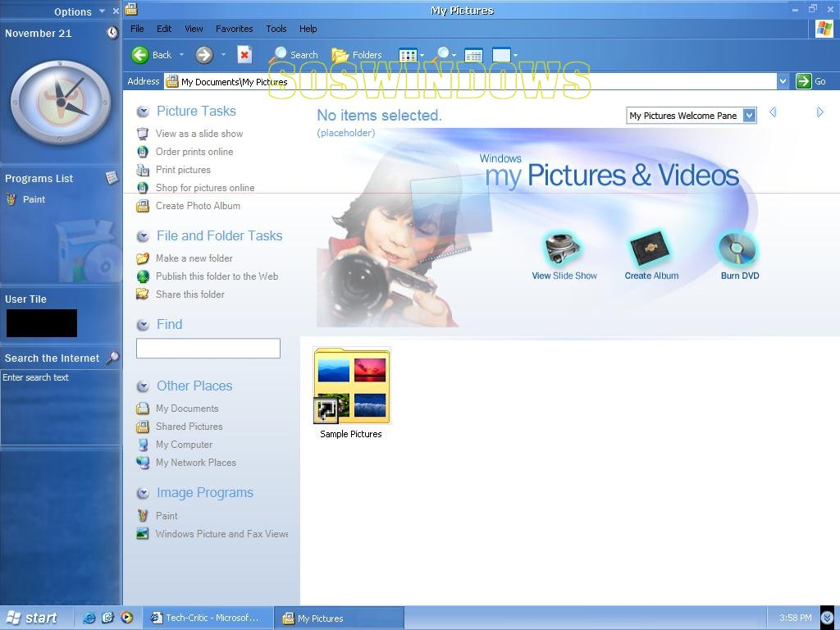Click the Forward arrow button
The image size is (840, 630).
(204, 55)
